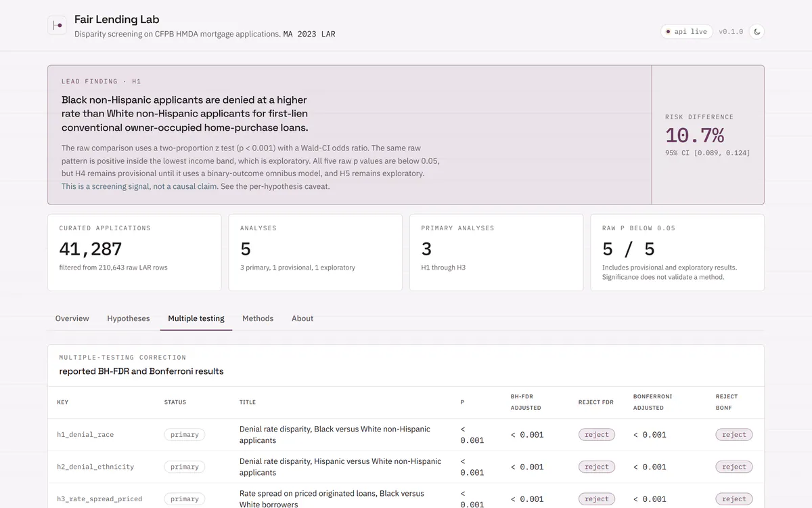Click the REJECT FDR column header
This screenshot has width=812, height=508.
596,402
